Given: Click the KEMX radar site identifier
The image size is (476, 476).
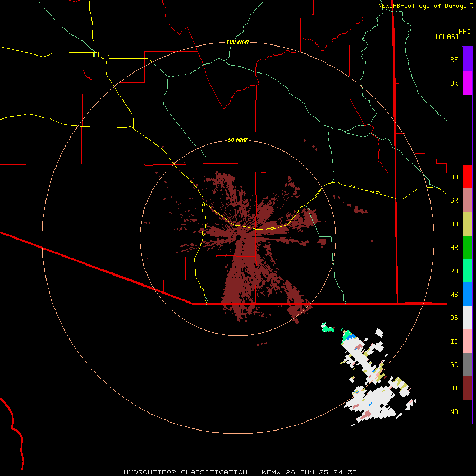Looking at the screenshot, I should 271,472.
